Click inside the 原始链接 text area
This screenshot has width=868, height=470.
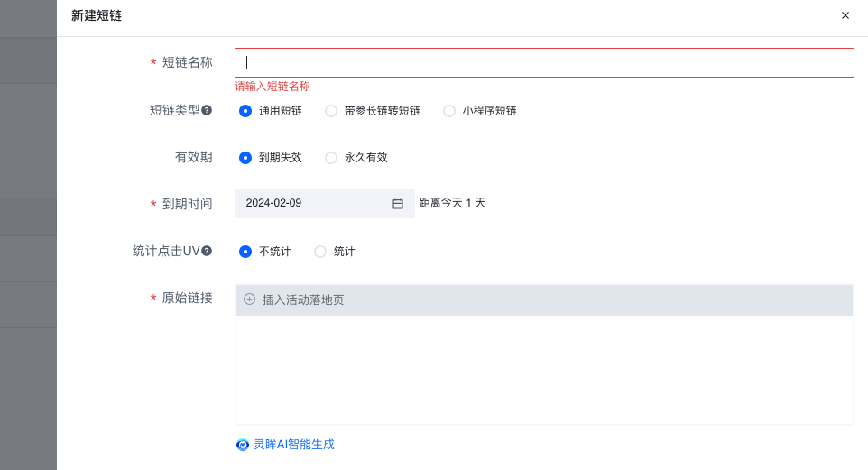[544, 370]
